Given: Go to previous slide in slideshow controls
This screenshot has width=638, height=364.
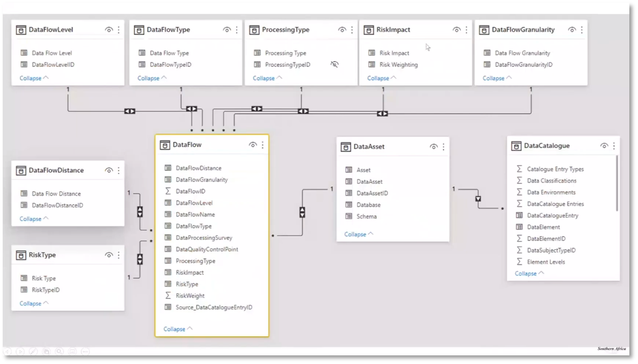Looking at the screenshot, I should point(8,351).
